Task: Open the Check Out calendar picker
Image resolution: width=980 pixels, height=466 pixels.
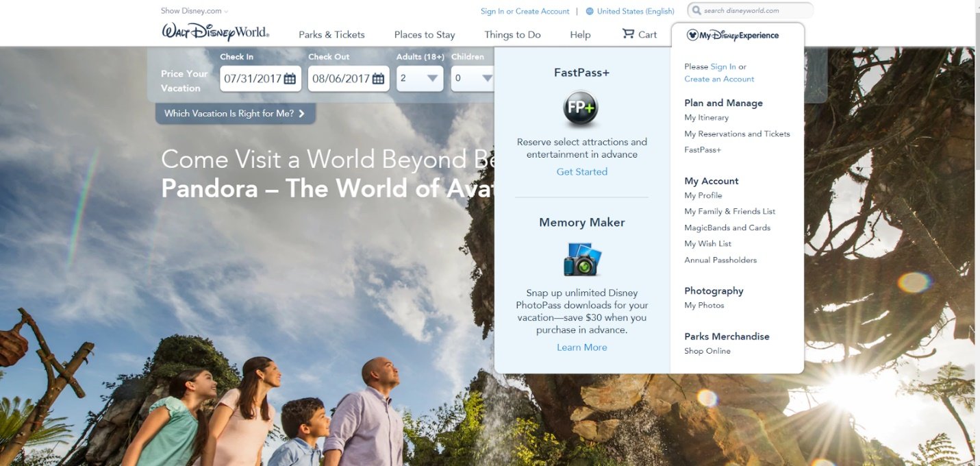Action: point(377,78)
